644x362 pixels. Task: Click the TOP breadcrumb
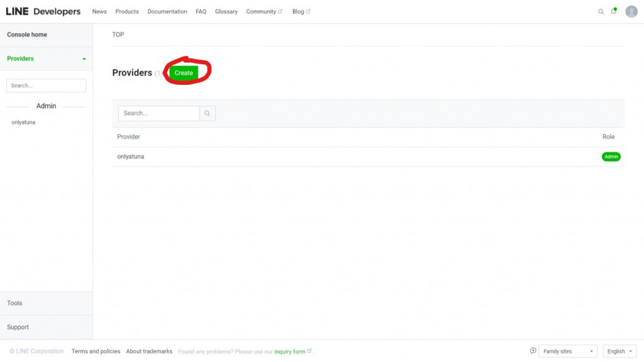(118, 35)
